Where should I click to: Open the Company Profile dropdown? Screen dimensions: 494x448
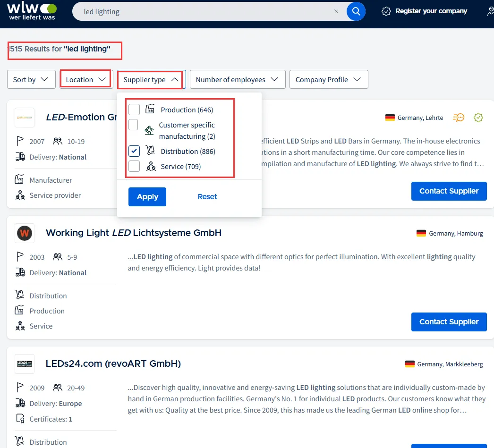coord(329,79)
